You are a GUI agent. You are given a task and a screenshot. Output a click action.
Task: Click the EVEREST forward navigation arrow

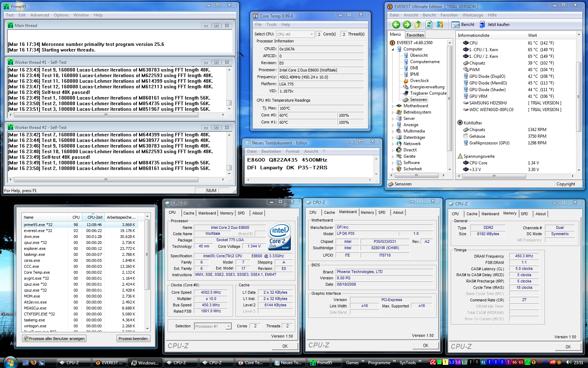[407, 25]
